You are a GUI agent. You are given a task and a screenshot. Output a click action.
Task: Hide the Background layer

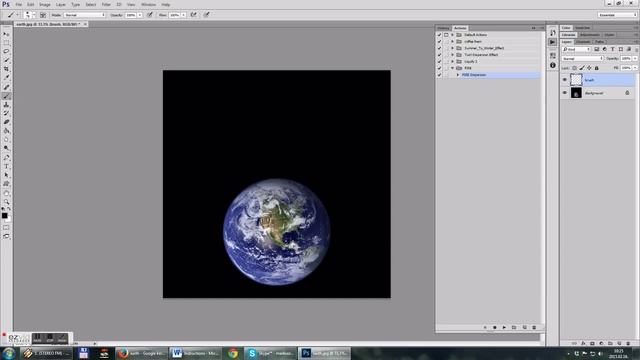(565, 93)
